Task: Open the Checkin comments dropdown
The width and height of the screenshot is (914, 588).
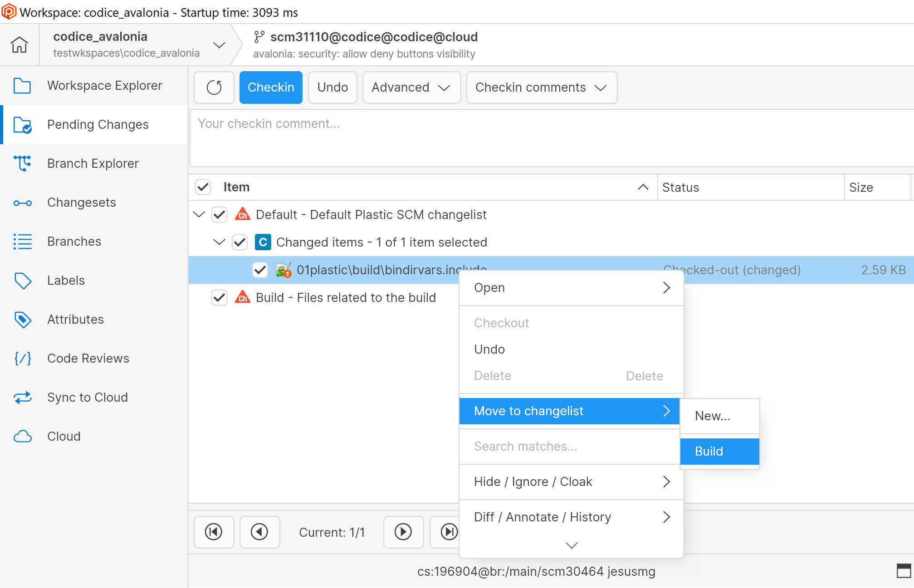Action: [541, 87]
